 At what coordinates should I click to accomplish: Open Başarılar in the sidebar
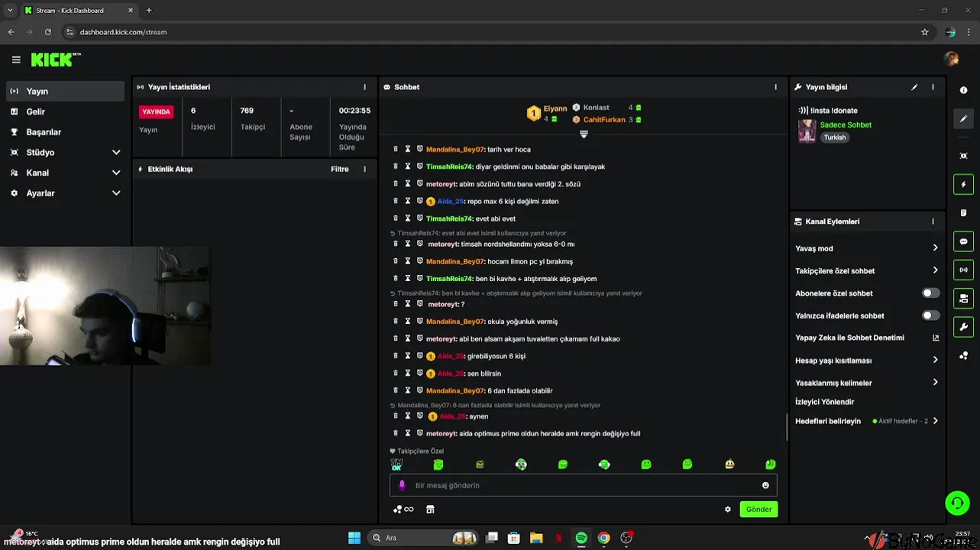tap(65, 132)
